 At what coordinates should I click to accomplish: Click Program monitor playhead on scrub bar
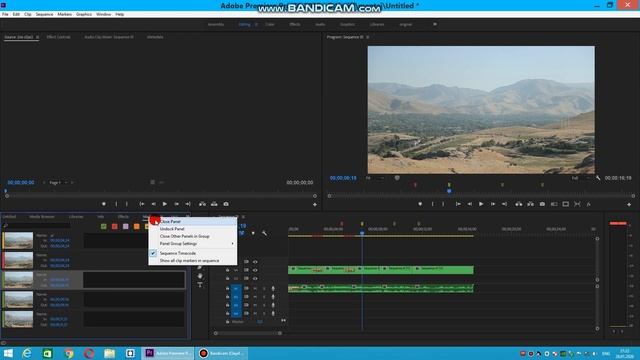tap(449, 191)
